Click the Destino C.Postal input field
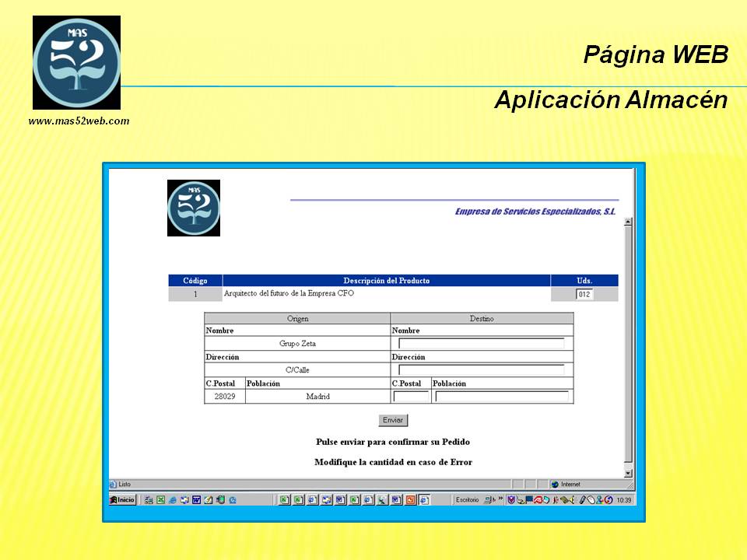The width and height of the screenshot is (747, 560). (411, 397)
